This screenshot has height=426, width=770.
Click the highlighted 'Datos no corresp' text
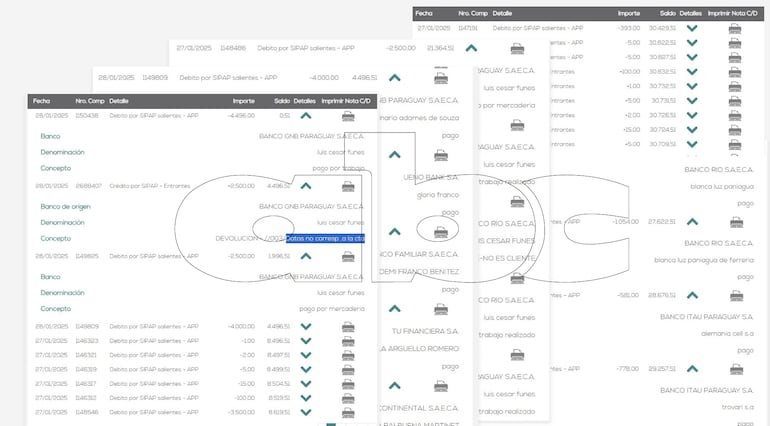pos(324,238)
